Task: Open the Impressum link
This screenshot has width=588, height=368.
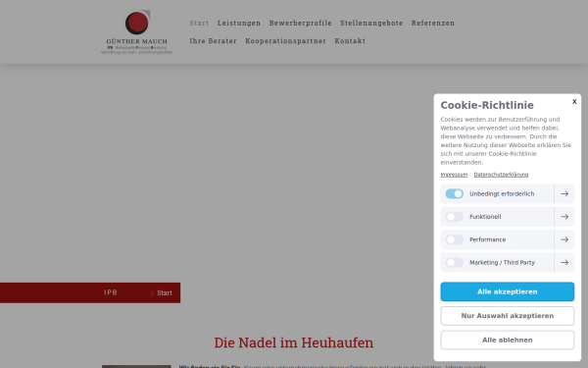Action: tap(454, 175)
